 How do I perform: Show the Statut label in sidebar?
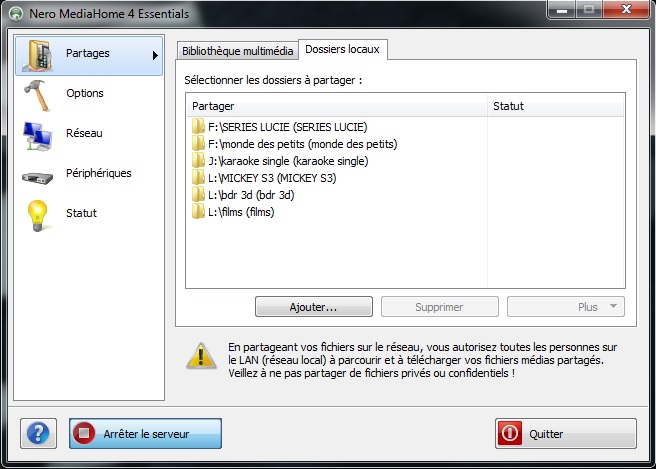(81, 213)
